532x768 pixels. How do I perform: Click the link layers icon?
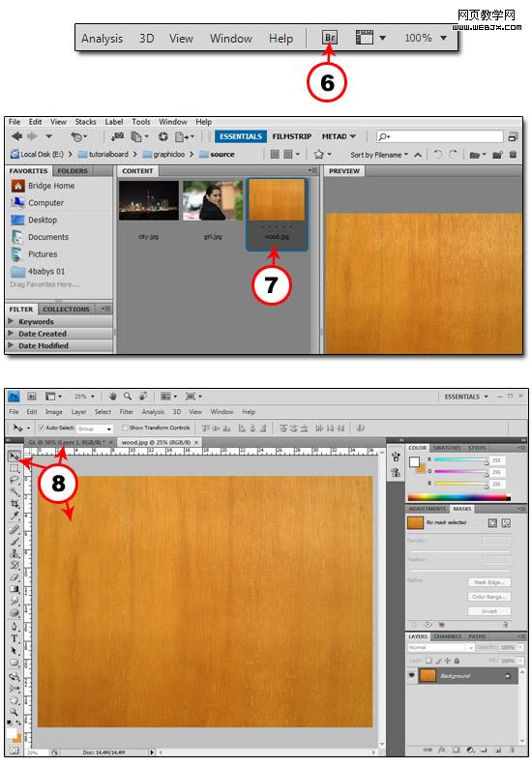[x=428, y=750]
